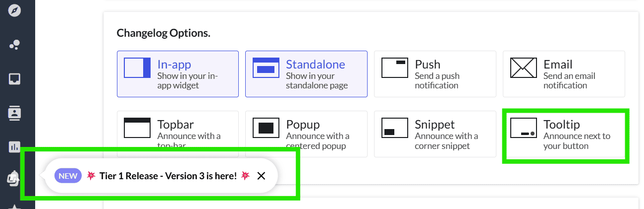Enable the Topbar announcement option
644x209 pixels.
(x=178, y=134)
